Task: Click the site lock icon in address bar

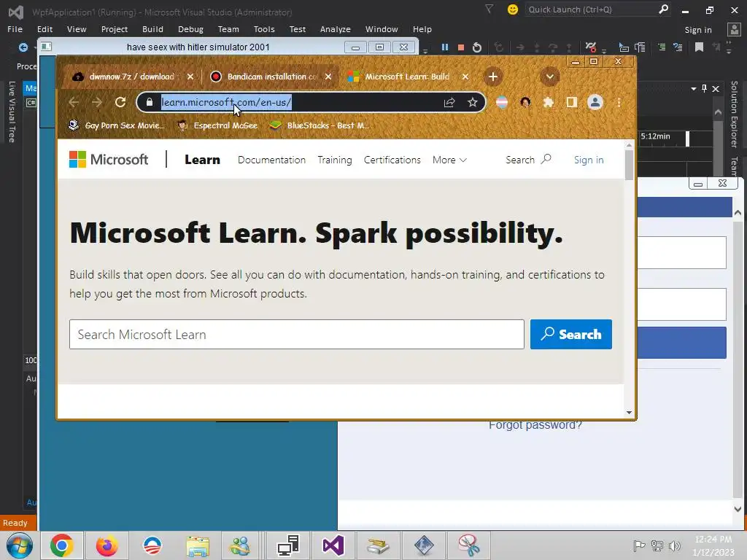Action: [x=150, y=102]
